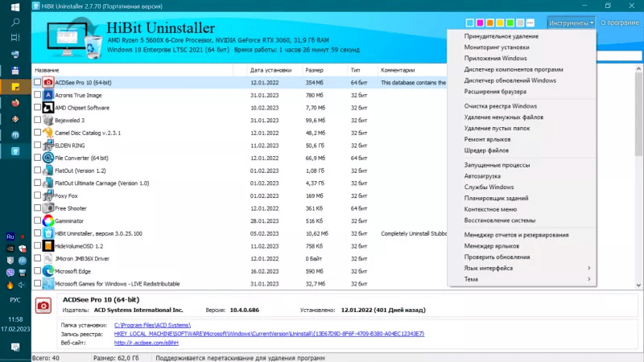Sort by Размер column header
The image size is (644, 362).
click(324, 70)
